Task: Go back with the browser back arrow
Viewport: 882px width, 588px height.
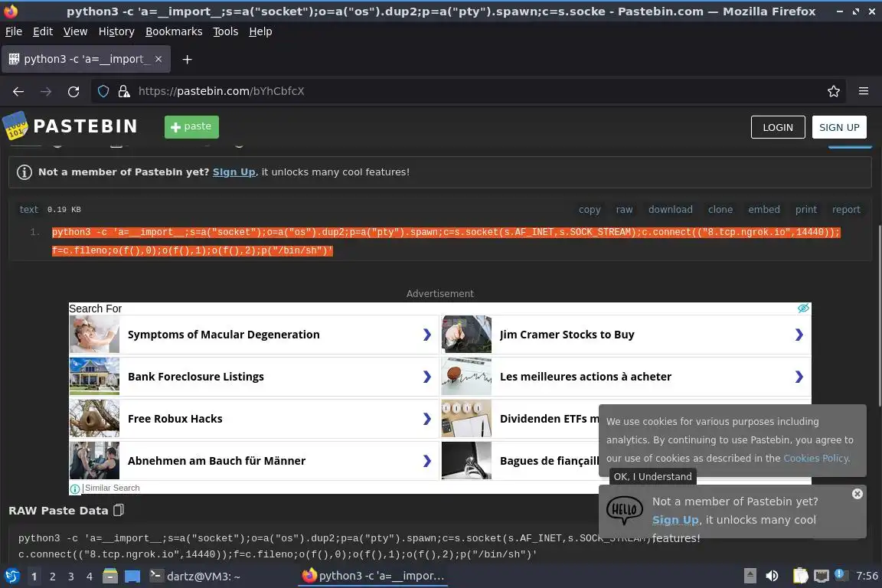Action: point(18,91)
